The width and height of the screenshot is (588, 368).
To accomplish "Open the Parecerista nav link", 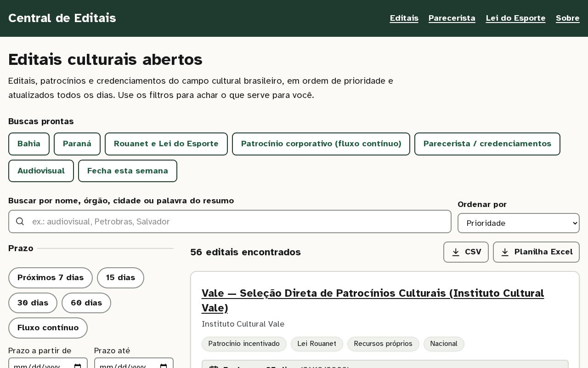I will point(452,18).
